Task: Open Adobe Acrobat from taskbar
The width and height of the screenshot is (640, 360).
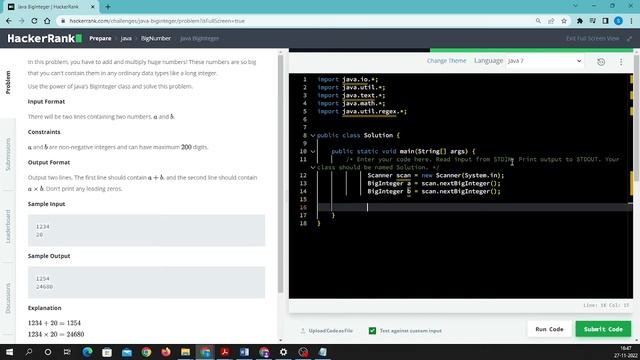Action: [224, 352]
